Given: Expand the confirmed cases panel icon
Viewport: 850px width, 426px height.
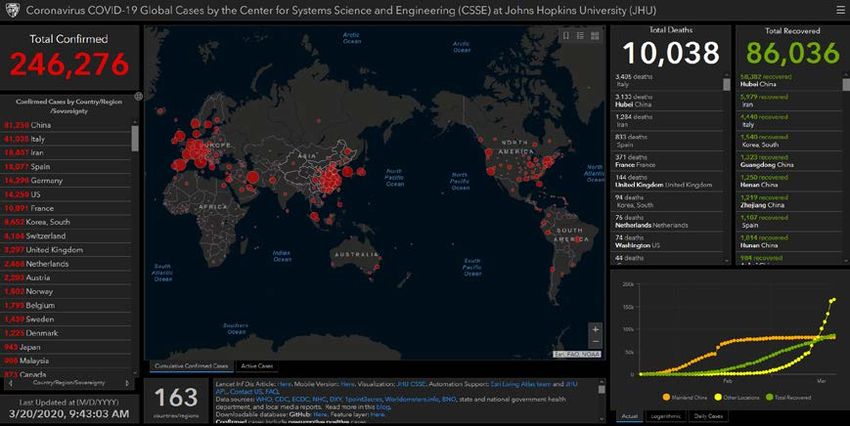Looking at the screenshot, I should click(x=138, y=96).
